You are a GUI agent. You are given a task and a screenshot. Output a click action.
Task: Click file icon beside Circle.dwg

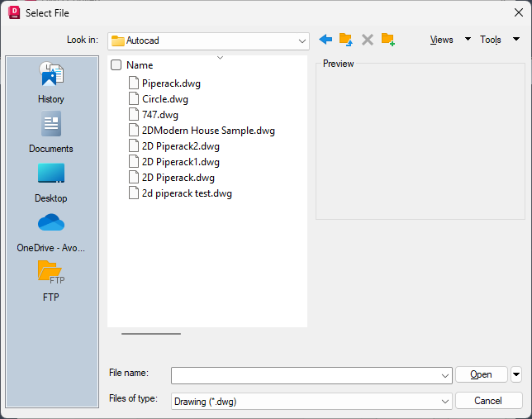click(x=134, y=98)
